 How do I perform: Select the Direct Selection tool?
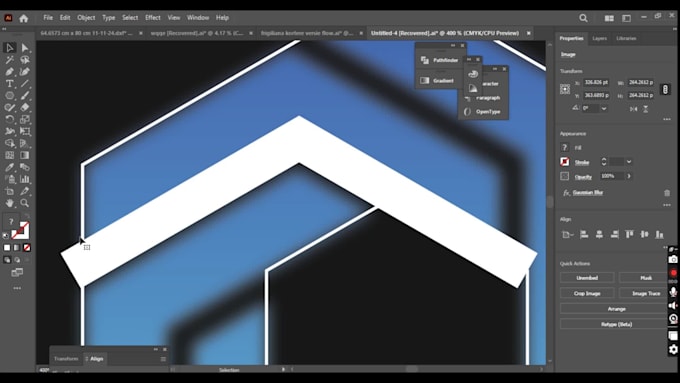tap(25, 48)
